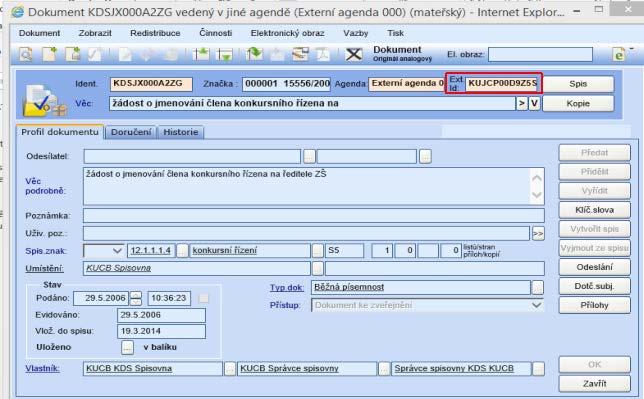Viewport: 644px width, 399px height.
Task: Click lookup button after KUCB Spisovna location
Action: (317, 268)
